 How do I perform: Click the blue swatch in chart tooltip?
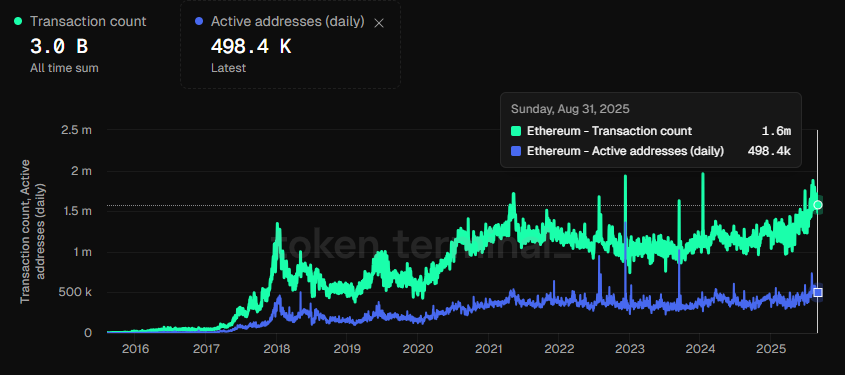click(516, 151)
